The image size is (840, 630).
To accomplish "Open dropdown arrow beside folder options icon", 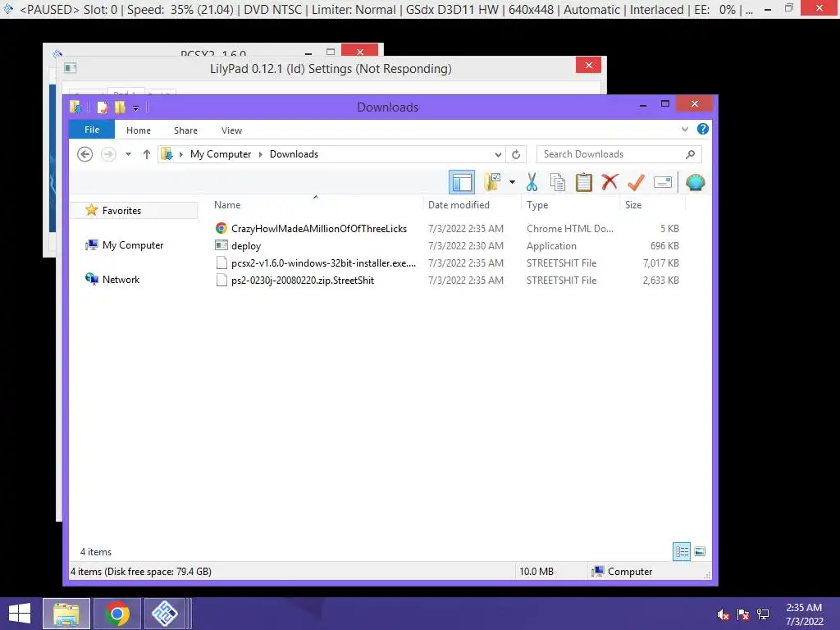I will tap(512, 182).
